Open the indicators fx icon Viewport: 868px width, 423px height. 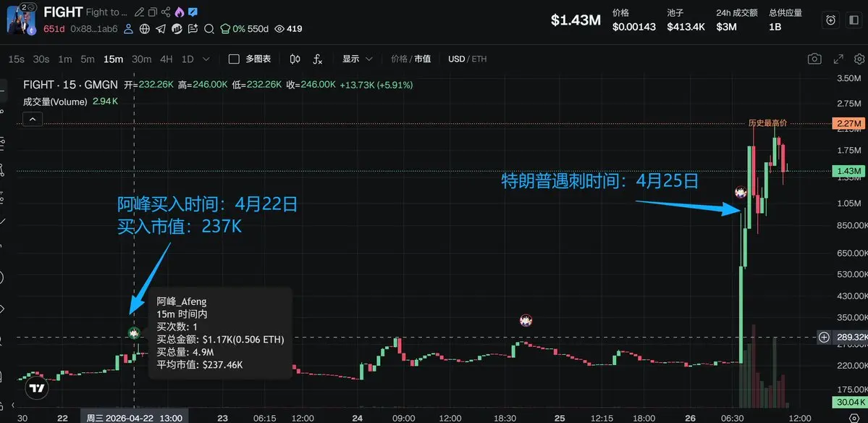pos(318,59)
